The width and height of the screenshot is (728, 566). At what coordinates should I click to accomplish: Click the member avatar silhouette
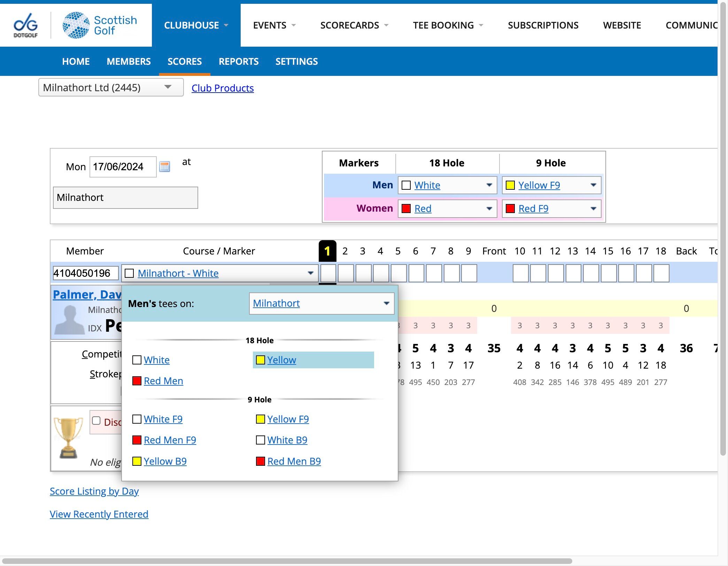(x=70, y=320)
